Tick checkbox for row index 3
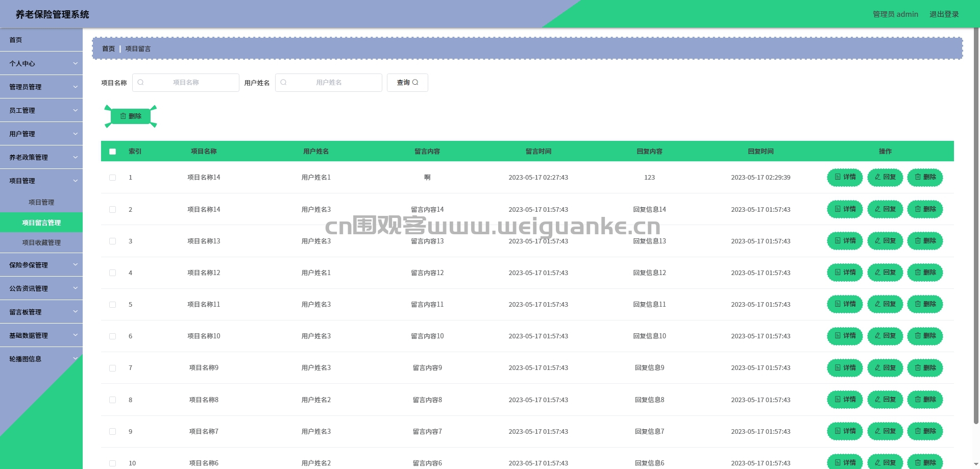980x469 pixels. click(x=112, y=241)
